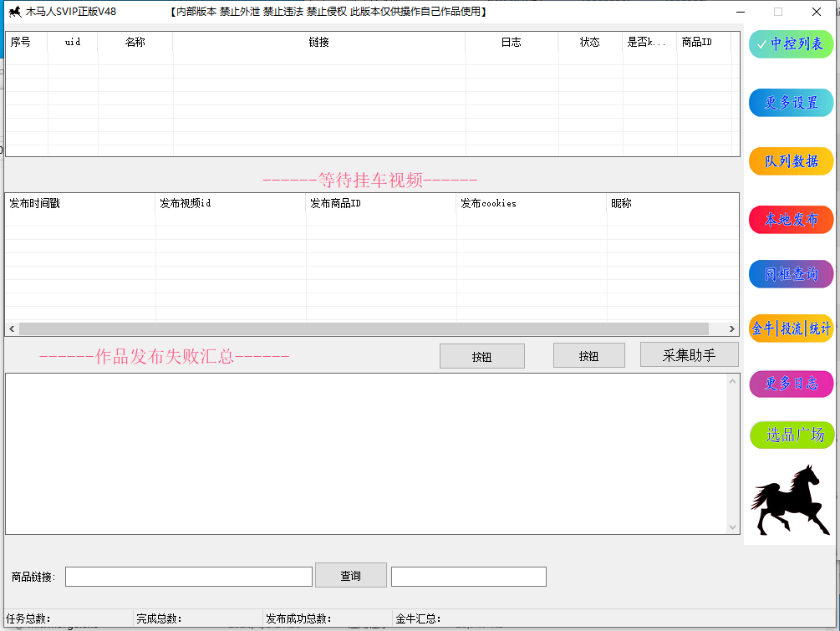Image resolution: width=840 pixels, height=631 pixels.
Task: Click left arrow of horizontal scrollbar
Action: tap(12, 329)
